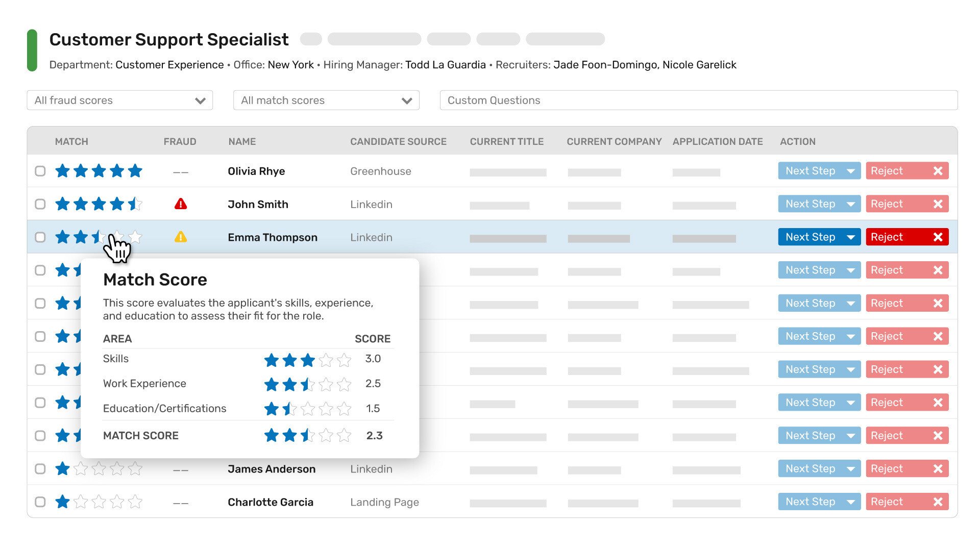Open James Anderson's candidate name link
This screenshot has height=551, width=980.
[x=271, y=469]
